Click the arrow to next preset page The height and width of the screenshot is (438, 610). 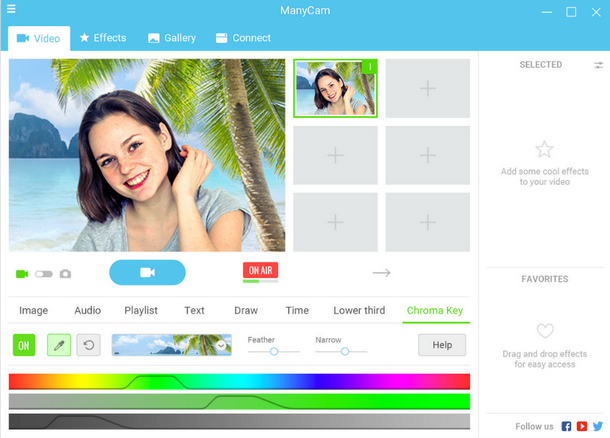381,273
